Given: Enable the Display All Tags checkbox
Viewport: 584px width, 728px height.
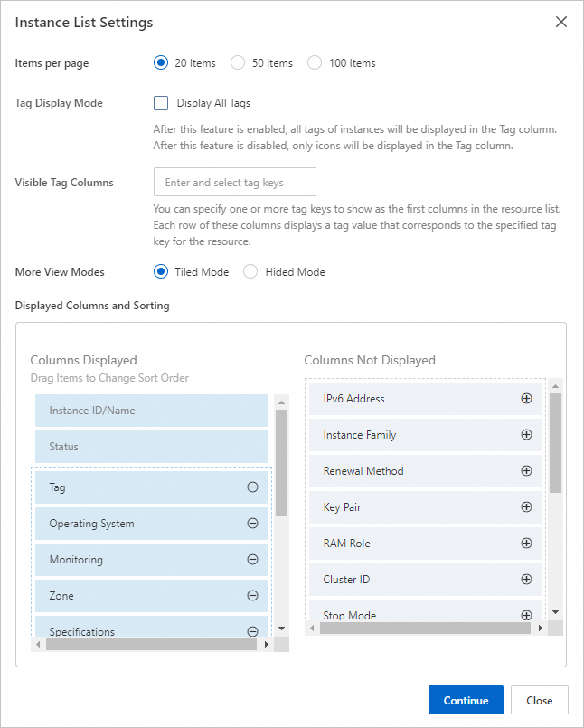Looking at the screenshot, I should click(x=162, y=103).
